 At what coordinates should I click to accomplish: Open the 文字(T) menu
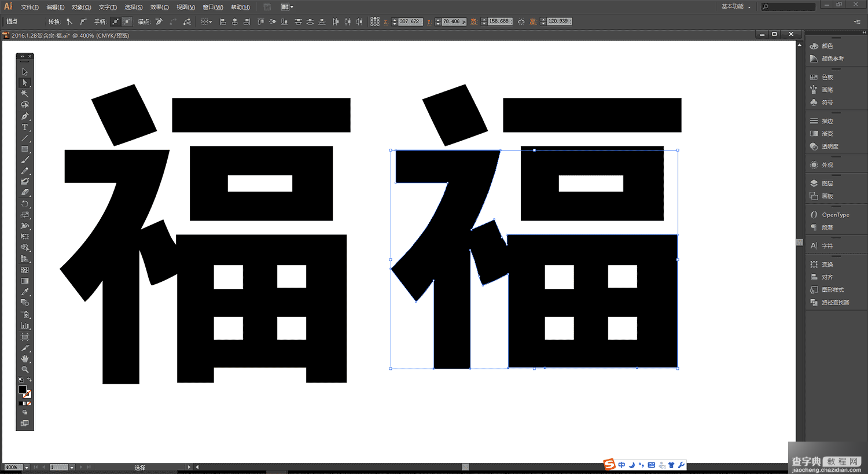[x=108, y=7]
